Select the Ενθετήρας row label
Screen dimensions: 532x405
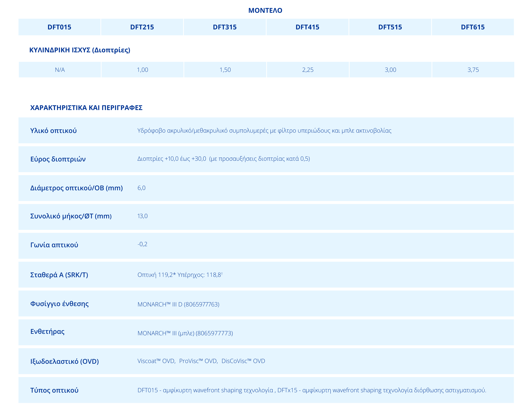pyautogui.click(x=48, y=331)
